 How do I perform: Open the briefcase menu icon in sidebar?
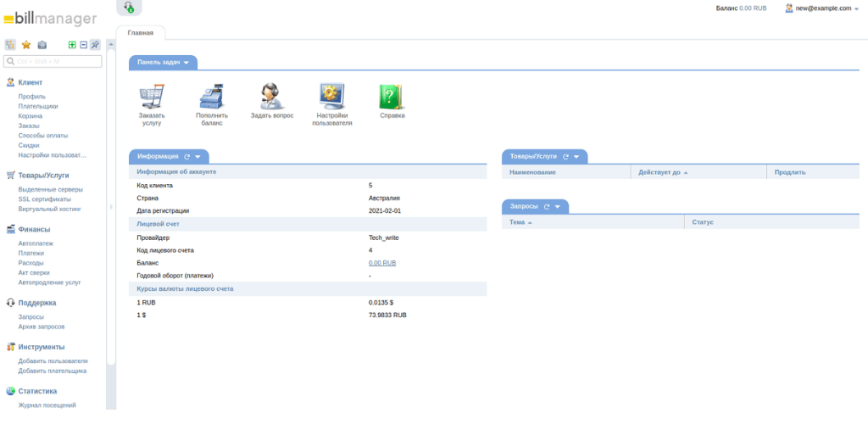(42, 45)
